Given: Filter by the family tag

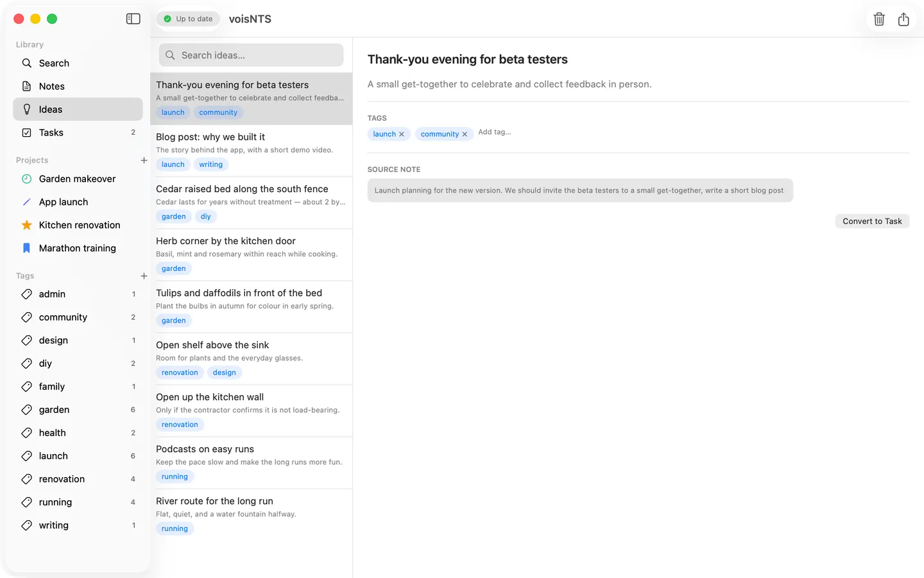Looking at the screenshot, I should coord(78,387).
